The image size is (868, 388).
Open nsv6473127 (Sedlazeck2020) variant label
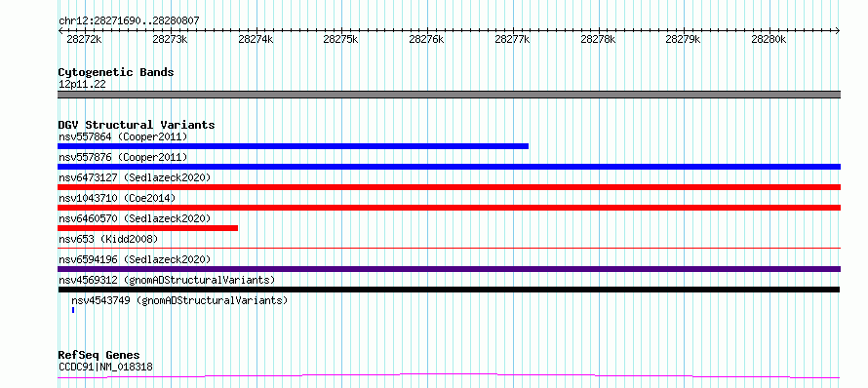135,177
